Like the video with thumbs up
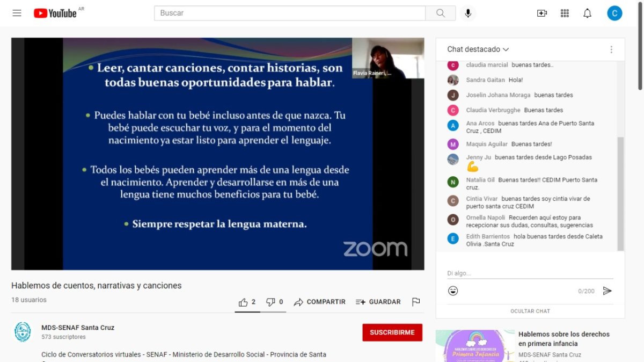 [x=247, y=302]
